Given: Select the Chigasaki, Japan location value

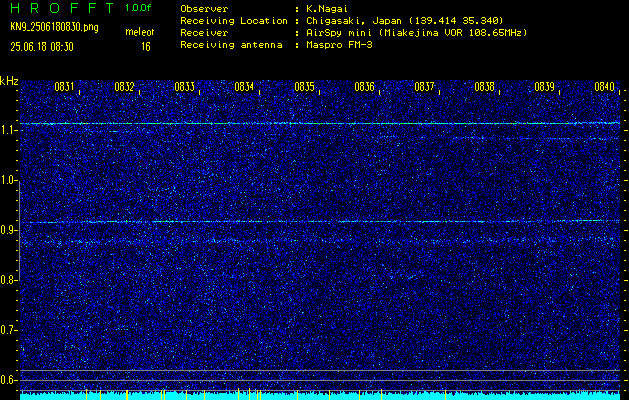Looking at the screenshot, I should [405, 20].
